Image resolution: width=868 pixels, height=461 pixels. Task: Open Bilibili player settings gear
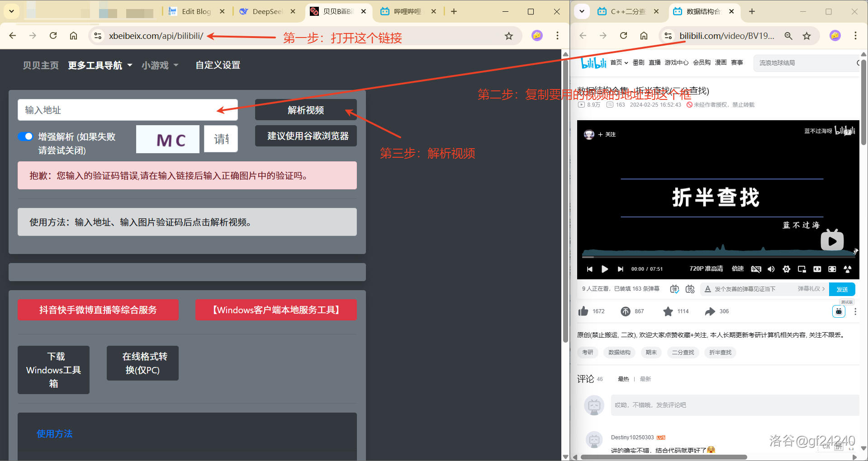(787, 269)
